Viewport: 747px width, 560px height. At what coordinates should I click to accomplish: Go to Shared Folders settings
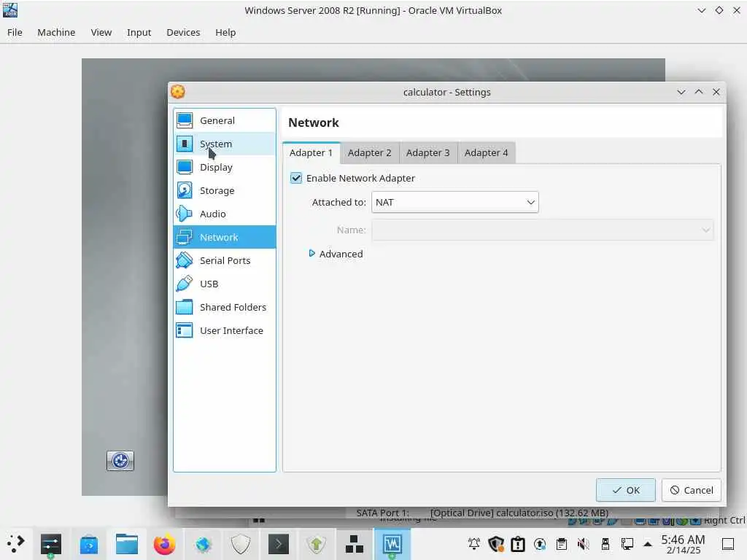[x=225, y=307]
